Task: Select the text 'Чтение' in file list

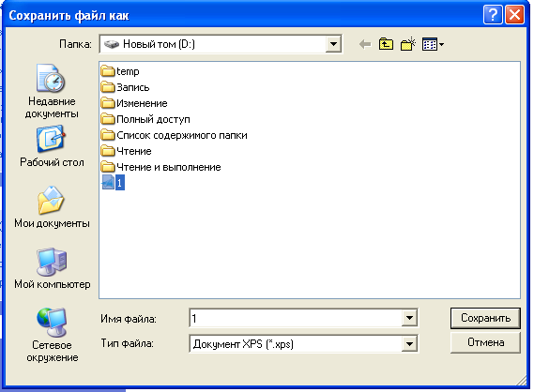Action: pos(134,151)
